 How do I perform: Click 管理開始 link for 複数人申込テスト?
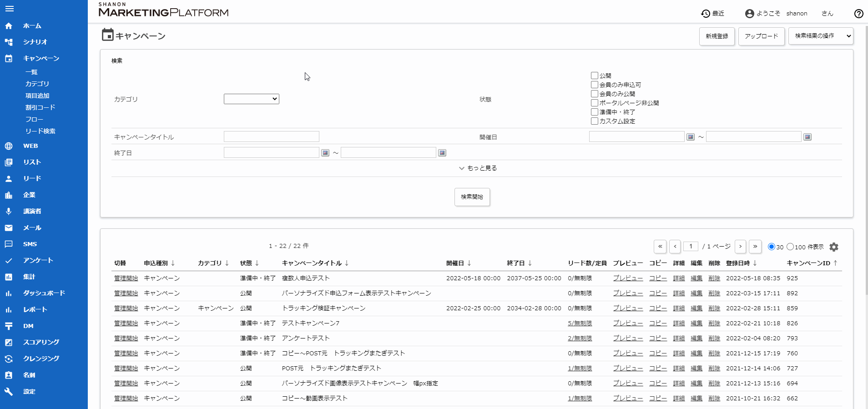(x=126, y=278)
